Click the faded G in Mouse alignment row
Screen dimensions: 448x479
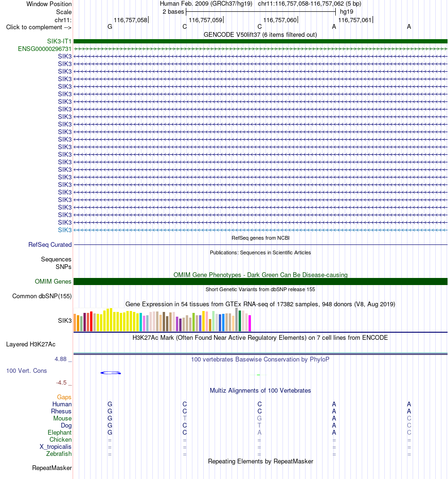259,418
